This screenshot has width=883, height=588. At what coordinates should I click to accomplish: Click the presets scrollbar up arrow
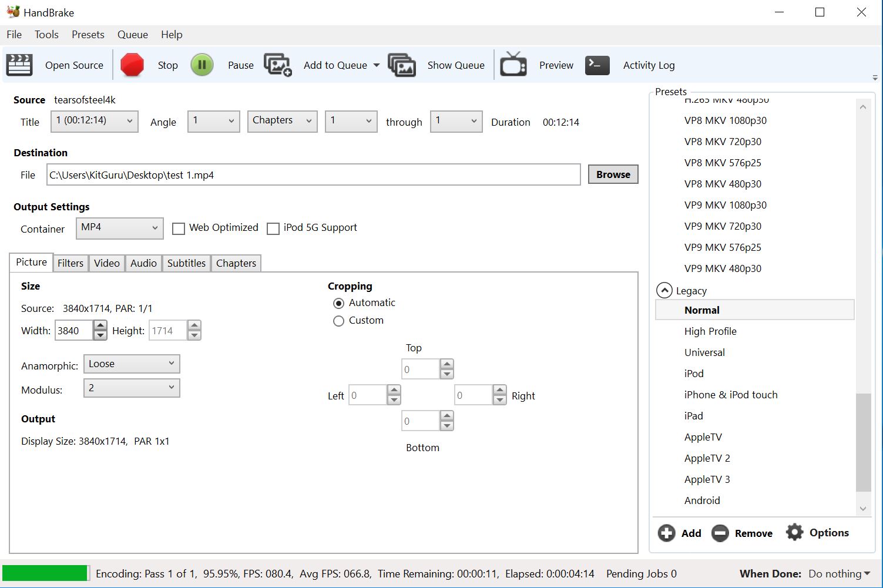863,107
